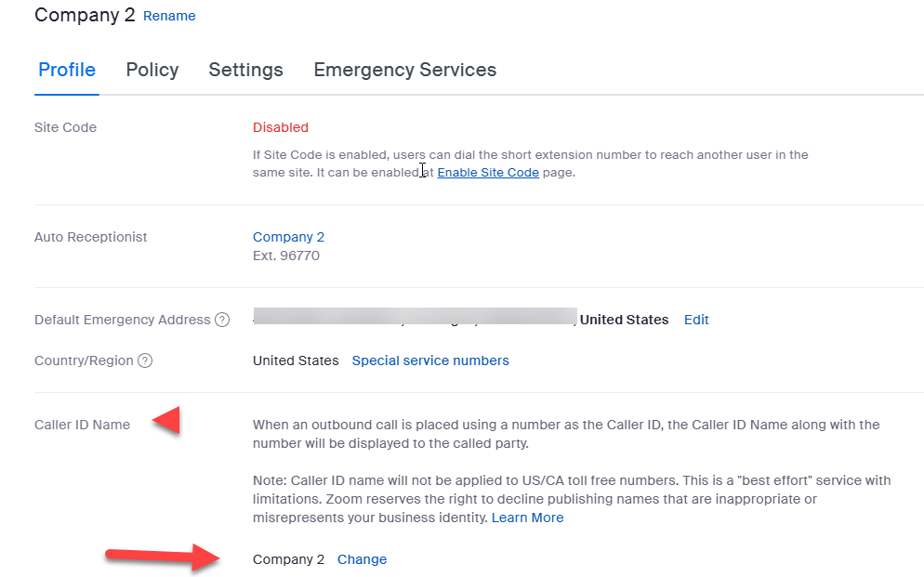Click the red Disabled site code status
The image size is (924, 577).
click(280, 127)
